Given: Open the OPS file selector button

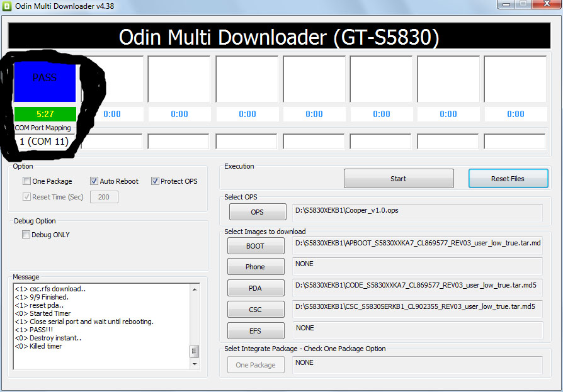Looking at the screenshot, I should [x=258, y=212].
